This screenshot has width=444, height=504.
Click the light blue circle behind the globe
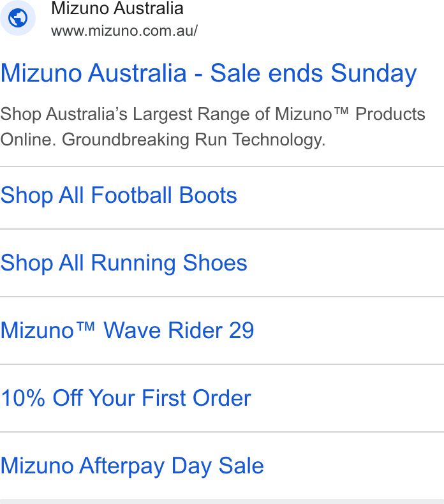(18, 18)
